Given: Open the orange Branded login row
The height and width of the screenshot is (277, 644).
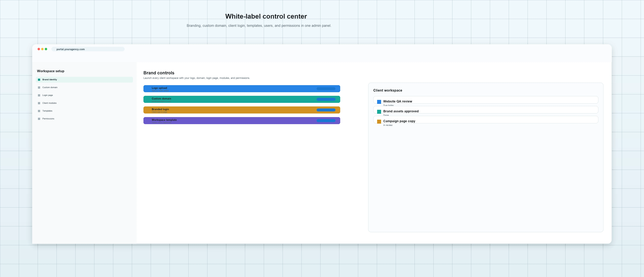Looking at the screenshot, I should pyautogui.click(x=242, y=110).
